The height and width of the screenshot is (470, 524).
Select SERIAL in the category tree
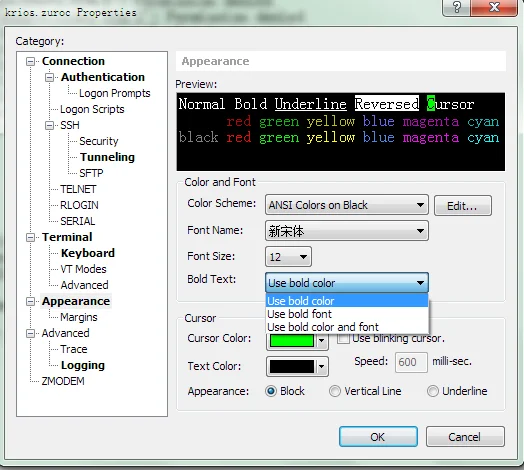point(78,221)
